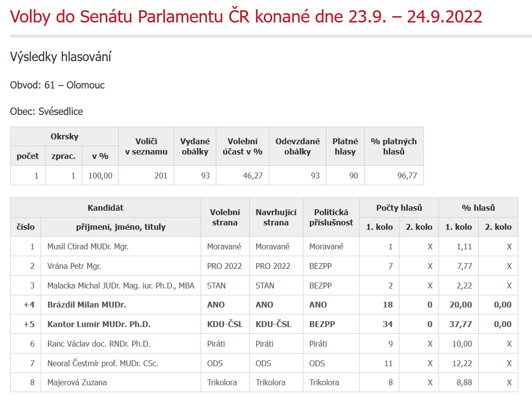
Task: Click the Voliči v seznamu column header
Action: pyautogui.click(x=146, y=147)
